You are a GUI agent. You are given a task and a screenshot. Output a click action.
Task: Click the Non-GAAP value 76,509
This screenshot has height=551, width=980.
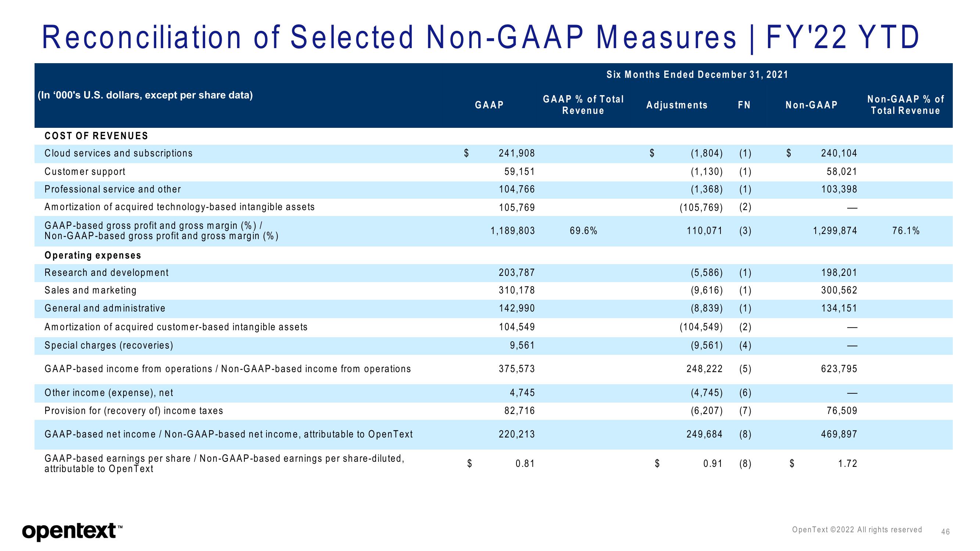(842, 411)
